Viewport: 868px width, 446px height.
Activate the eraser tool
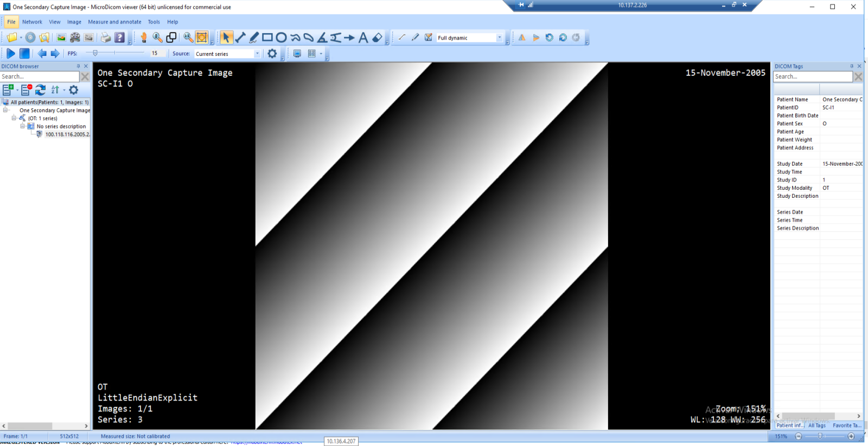pyautogui.click(x=378, y=37)
